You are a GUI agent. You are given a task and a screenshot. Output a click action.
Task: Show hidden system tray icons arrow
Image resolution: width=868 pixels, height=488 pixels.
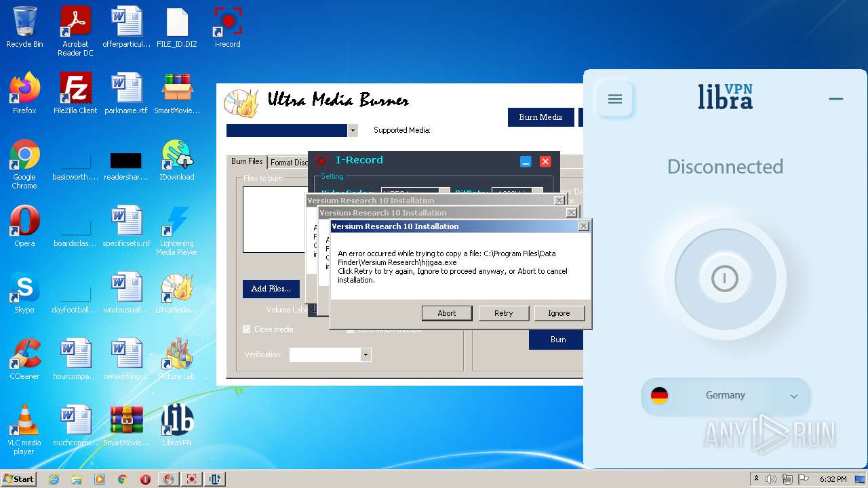coord(756,479)
